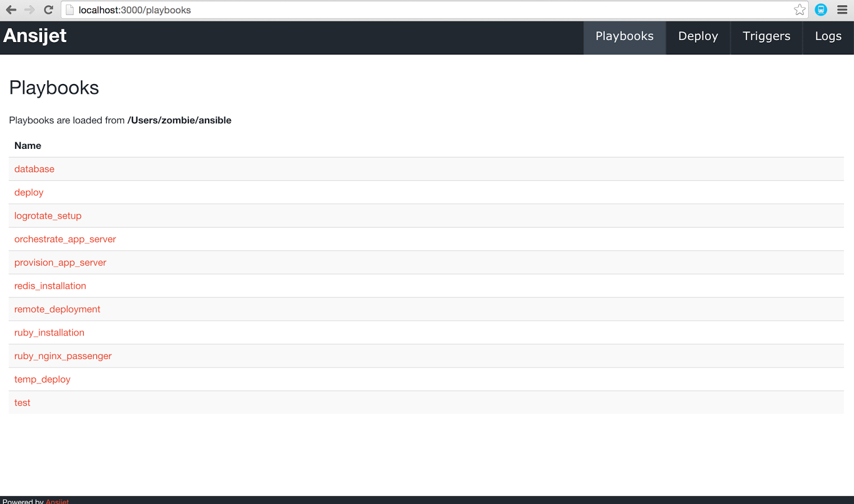Viewport: 854px width, 504px height.
Task: Select the logrotate_setup playbook
Action: (x=48, y=215)
